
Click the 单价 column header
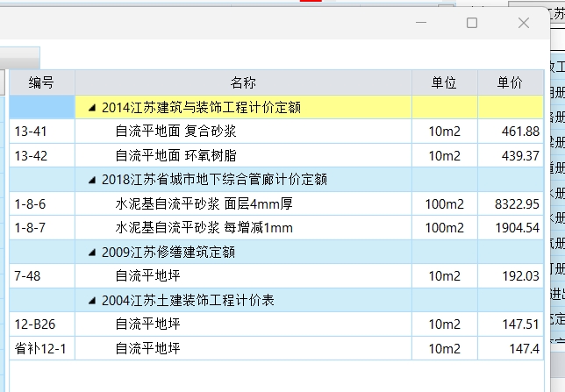point(511,82)
